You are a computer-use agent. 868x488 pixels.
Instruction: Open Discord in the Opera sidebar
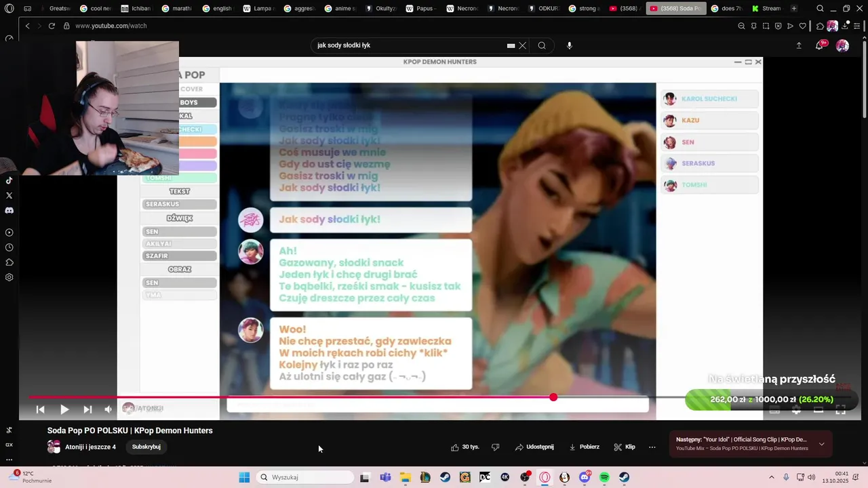(9, 210)
